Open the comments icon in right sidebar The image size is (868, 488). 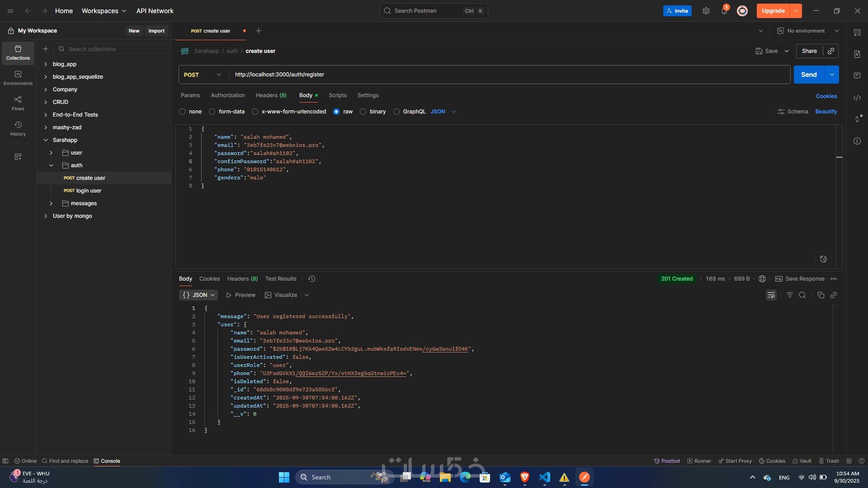click(857, 75)
